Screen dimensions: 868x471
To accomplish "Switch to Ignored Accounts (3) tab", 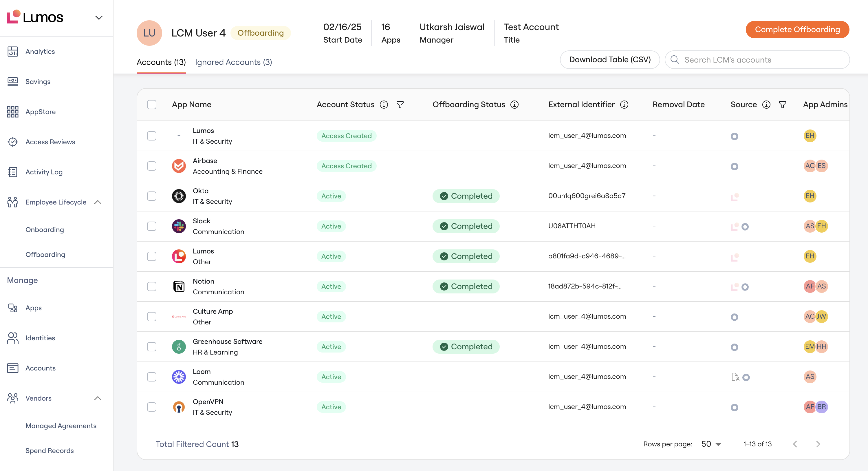I will (234, 62).
